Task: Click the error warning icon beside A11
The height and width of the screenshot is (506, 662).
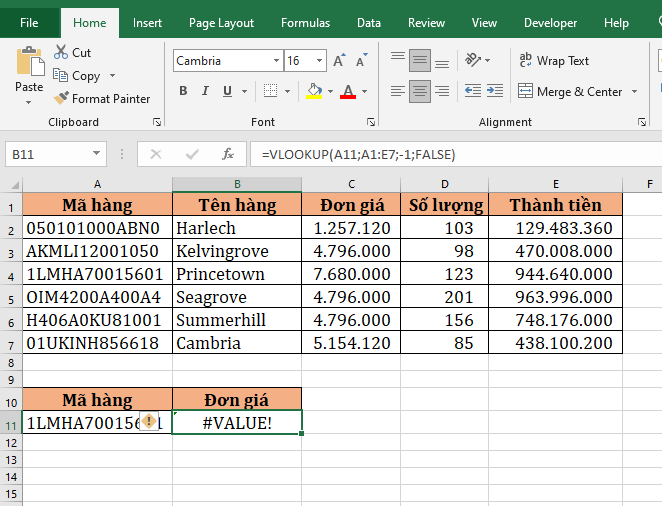Action: click(149, 423)
